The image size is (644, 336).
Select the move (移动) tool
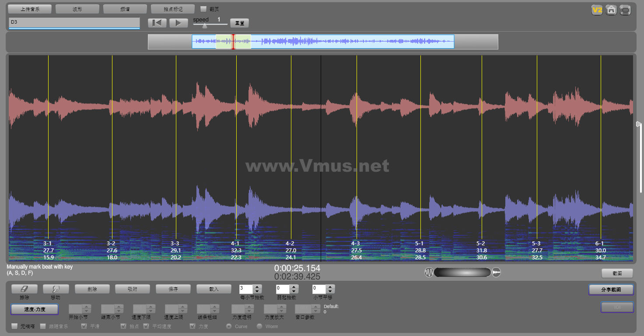tap(56, 289)
